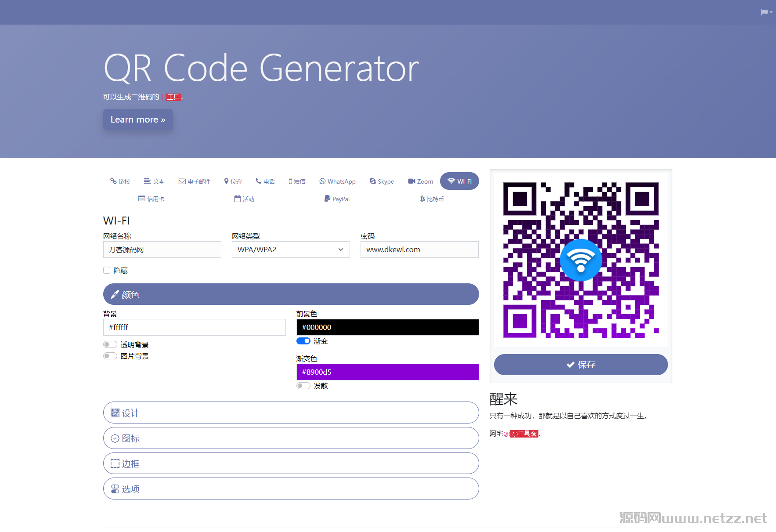The image size is (776, 532).
Task: Click the envelope icon for 电子邮件
Action: 182,181
